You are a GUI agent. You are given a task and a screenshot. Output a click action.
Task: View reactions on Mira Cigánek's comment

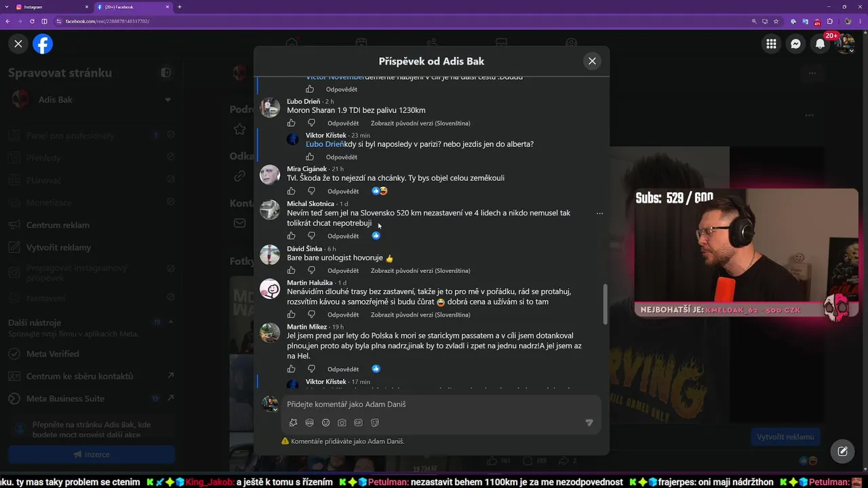pos(380,191)
